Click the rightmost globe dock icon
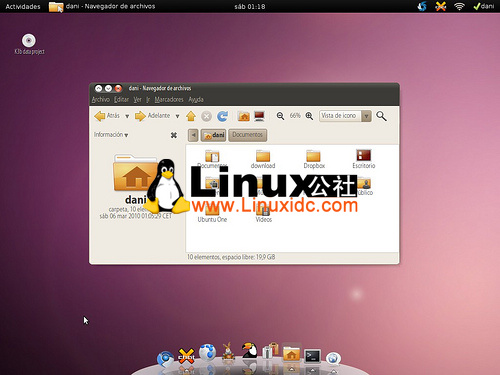This screenshot has height=375, width=500. (x=333, y=359)
